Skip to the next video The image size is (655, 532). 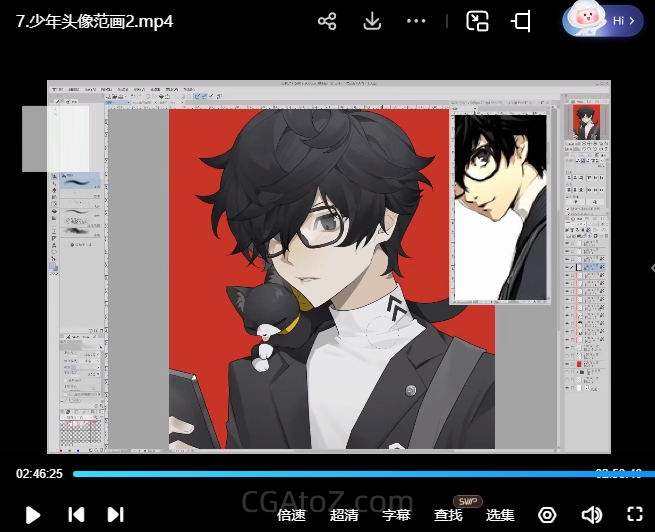115,515
